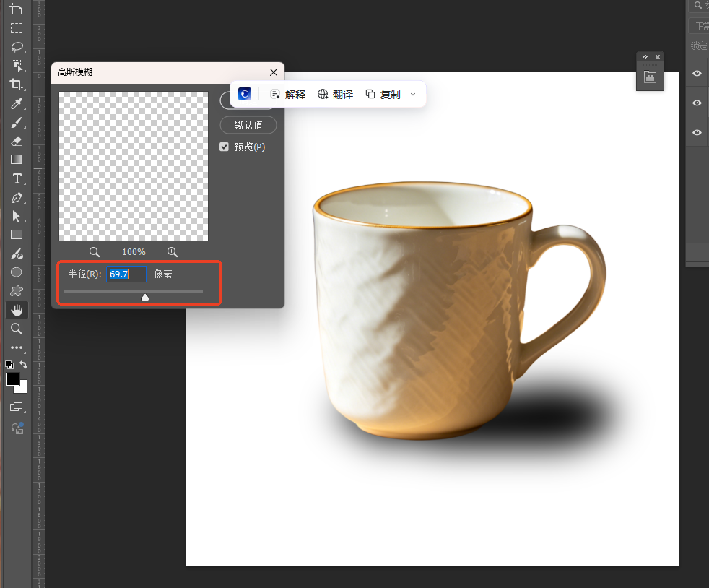Select the Ellipse tool
Screen dimensions: 709x588
[x=17, y=272]
